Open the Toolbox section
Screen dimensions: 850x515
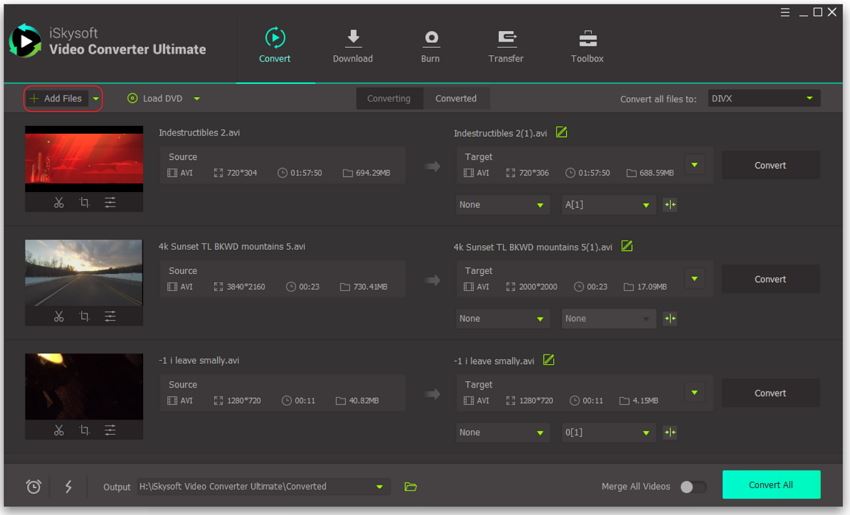coord(587,46)
